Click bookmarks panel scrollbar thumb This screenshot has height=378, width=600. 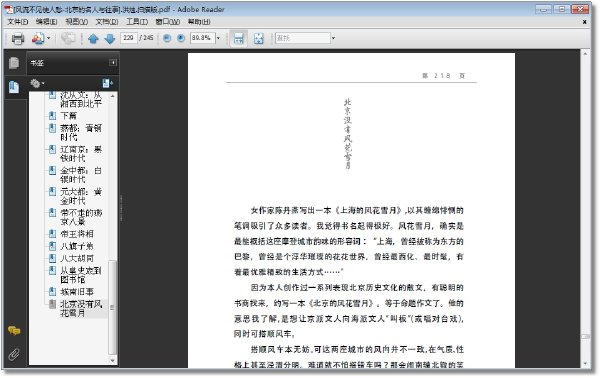click(112, 307)
